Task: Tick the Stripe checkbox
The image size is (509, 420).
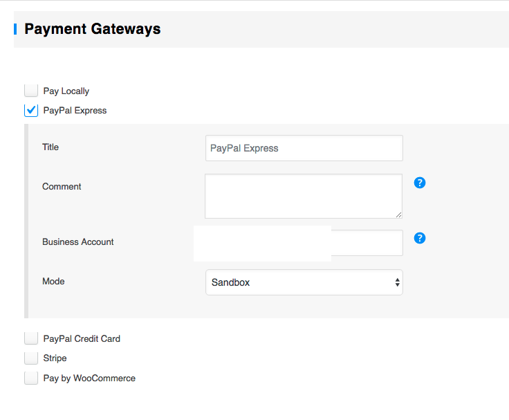Action: point(31,358)
